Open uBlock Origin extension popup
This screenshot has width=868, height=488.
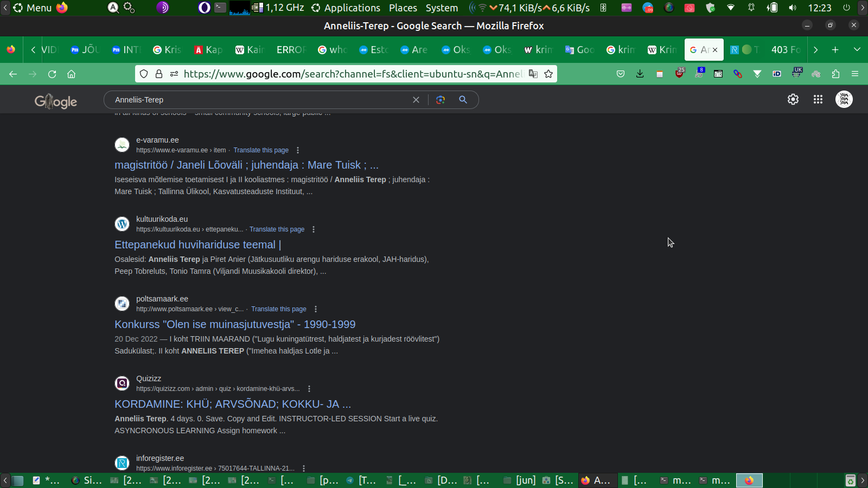click(679, 73)
